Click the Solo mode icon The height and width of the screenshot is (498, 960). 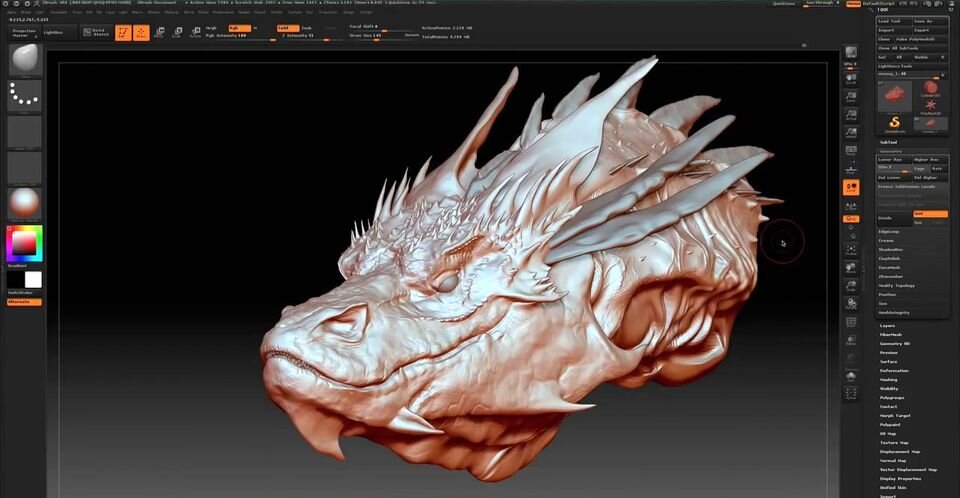851,375
